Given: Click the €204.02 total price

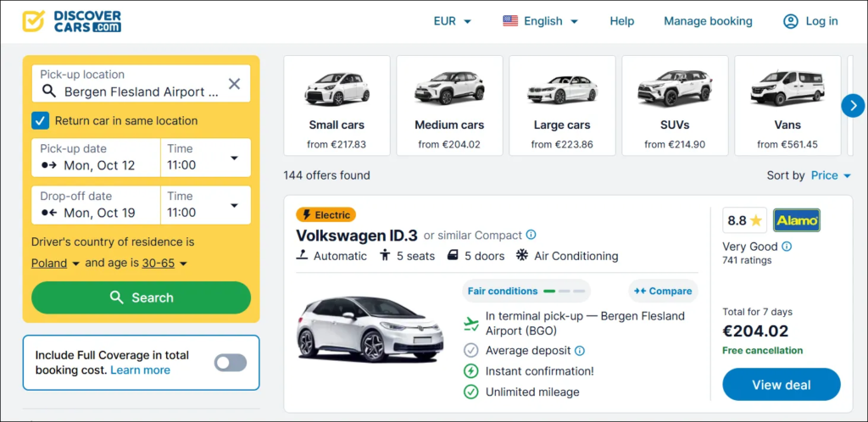Looking at the screenshot, I should [x=755, y=331].
